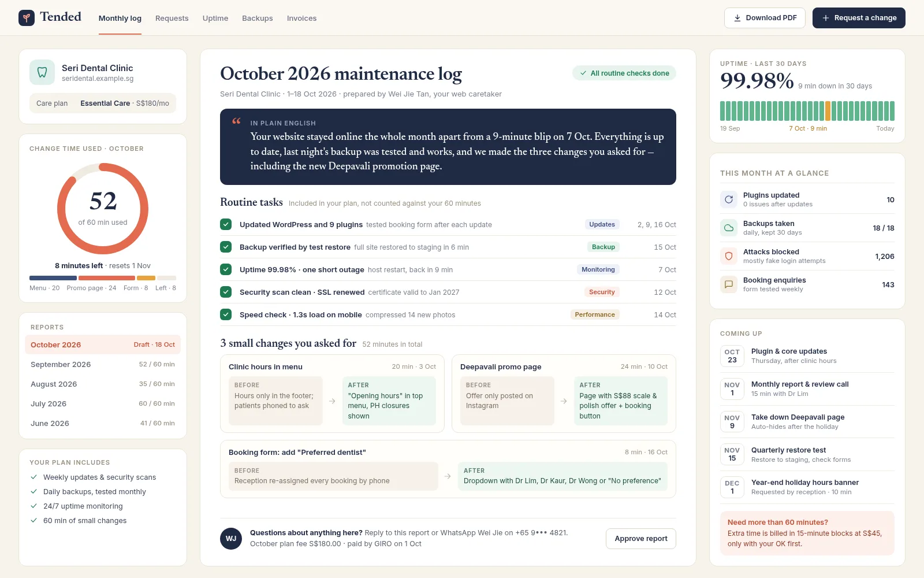
Task: Toggle the Uptime 99.98% task checkbox
Action: (226, 269)
